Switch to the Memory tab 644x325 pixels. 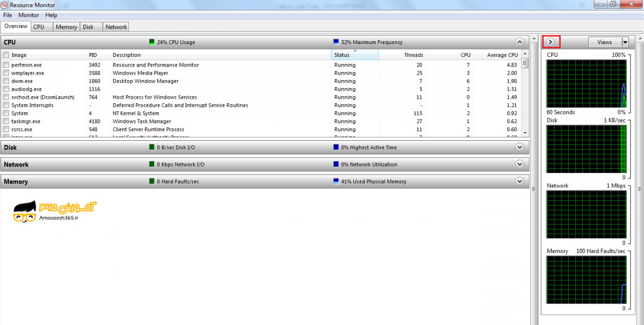pyautogui.click(x=66, y=27)
